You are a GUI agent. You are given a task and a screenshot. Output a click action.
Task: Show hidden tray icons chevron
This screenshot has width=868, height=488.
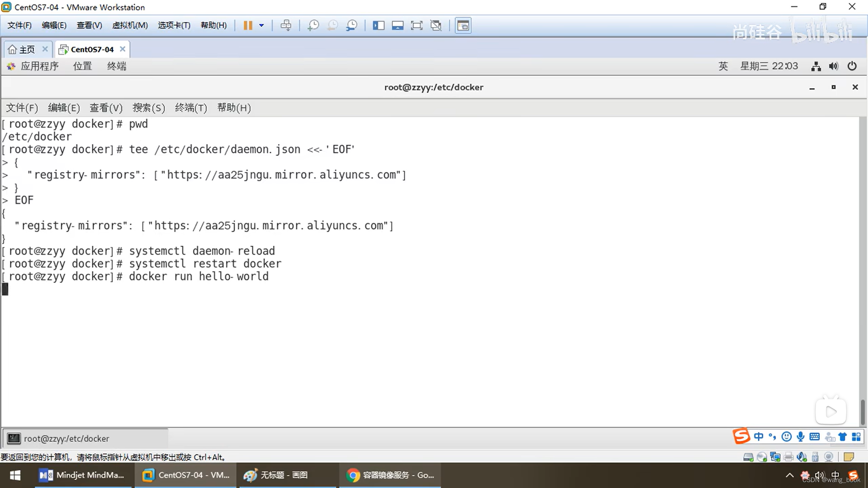point(789,475)
